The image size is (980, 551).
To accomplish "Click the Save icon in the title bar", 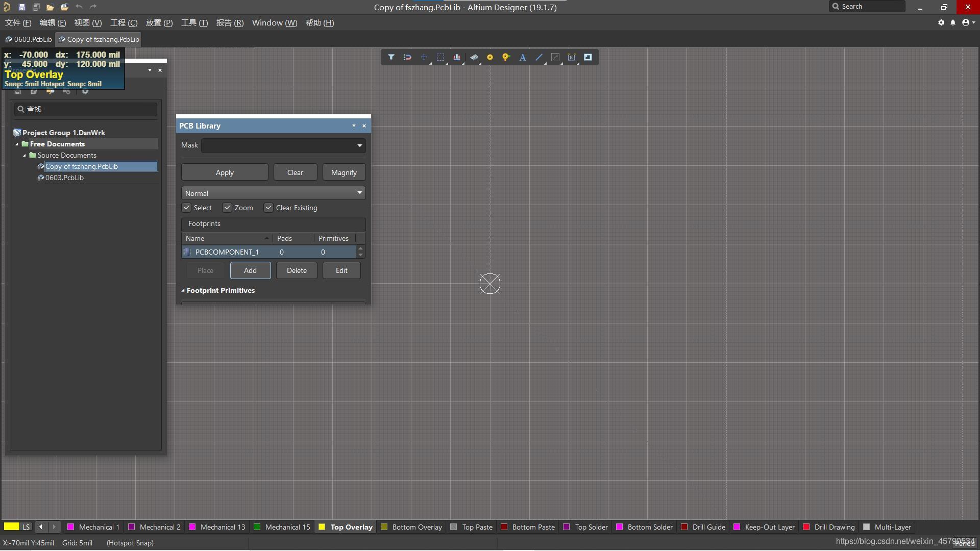I will coord(22,7).
